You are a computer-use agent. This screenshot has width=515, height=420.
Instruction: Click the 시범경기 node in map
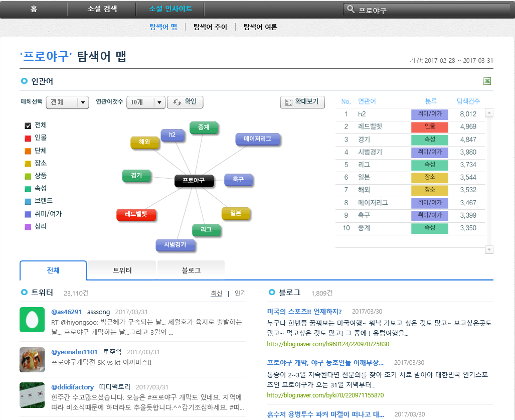pyautogui.click(x=176, y=245)
